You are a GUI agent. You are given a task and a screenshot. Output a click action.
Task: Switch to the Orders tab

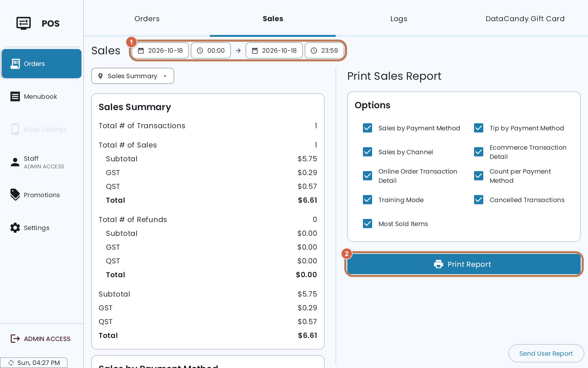click(147, 19)
